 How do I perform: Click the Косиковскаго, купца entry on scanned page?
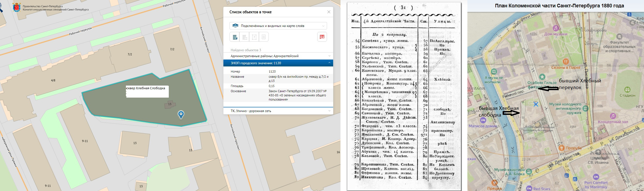[383, 47]
